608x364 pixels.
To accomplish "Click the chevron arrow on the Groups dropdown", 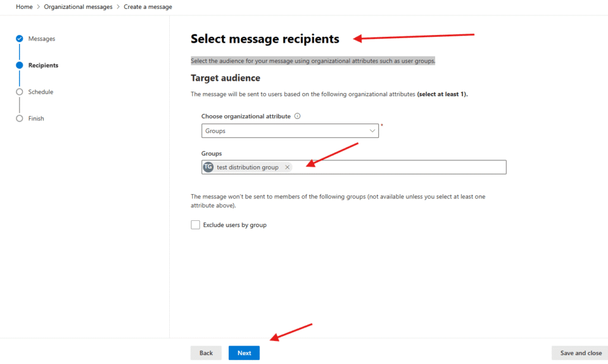I will (x=372, y=131).
